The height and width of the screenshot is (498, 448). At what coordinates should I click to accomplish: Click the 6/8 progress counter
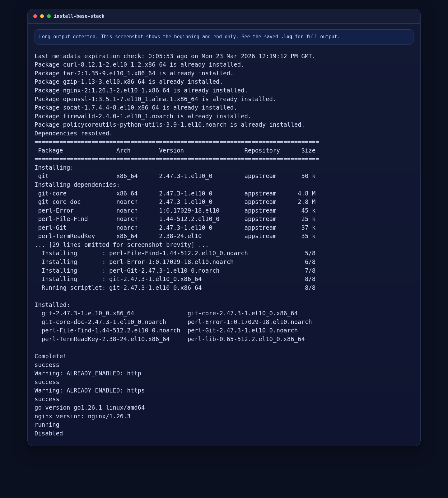[x=310, y=262]
